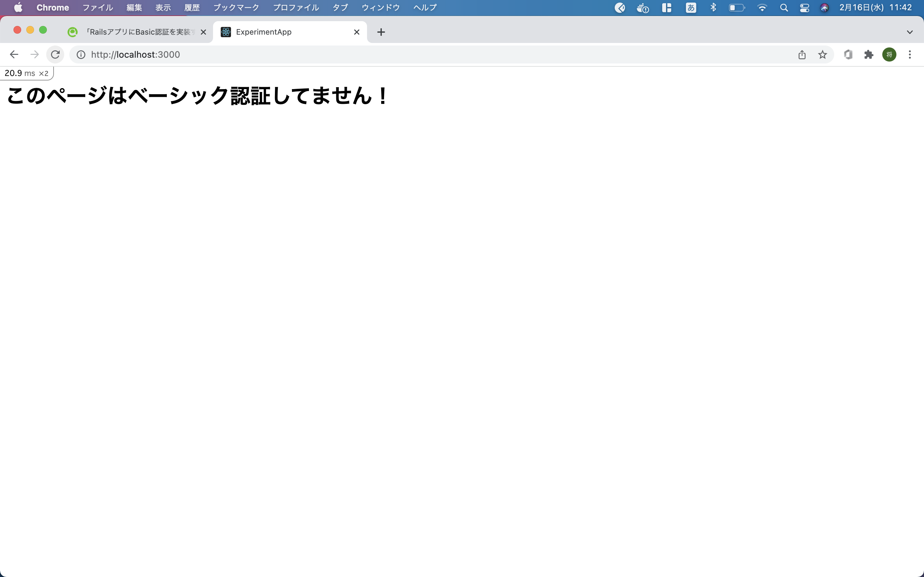Click the あ input source icon

(x=691, y=7)
